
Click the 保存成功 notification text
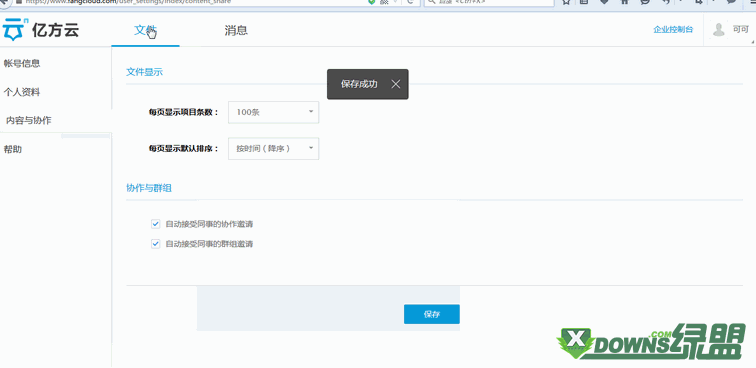359,84
